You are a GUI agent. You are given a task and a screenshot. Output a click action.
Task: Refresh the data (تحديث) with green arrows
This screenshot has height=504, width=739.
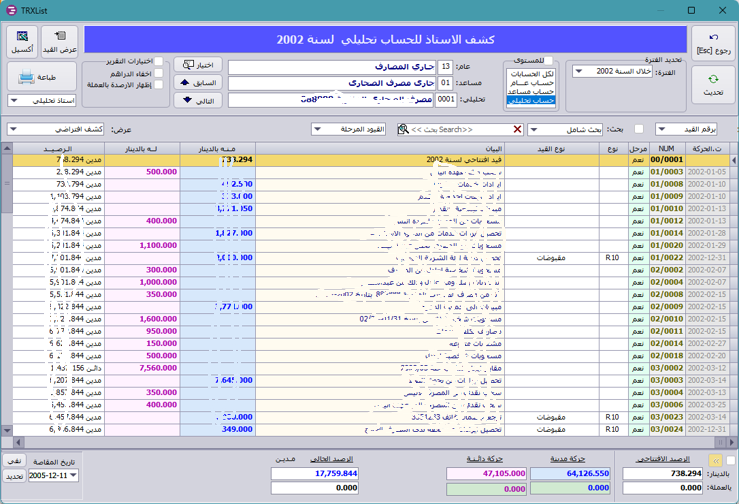click(x=713, y=84)
